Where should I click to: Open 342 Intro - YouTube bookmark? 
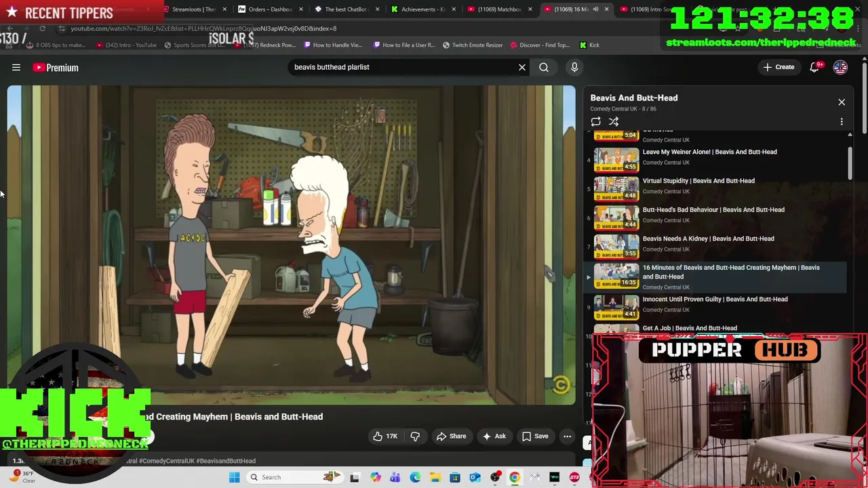coord(126,45)
